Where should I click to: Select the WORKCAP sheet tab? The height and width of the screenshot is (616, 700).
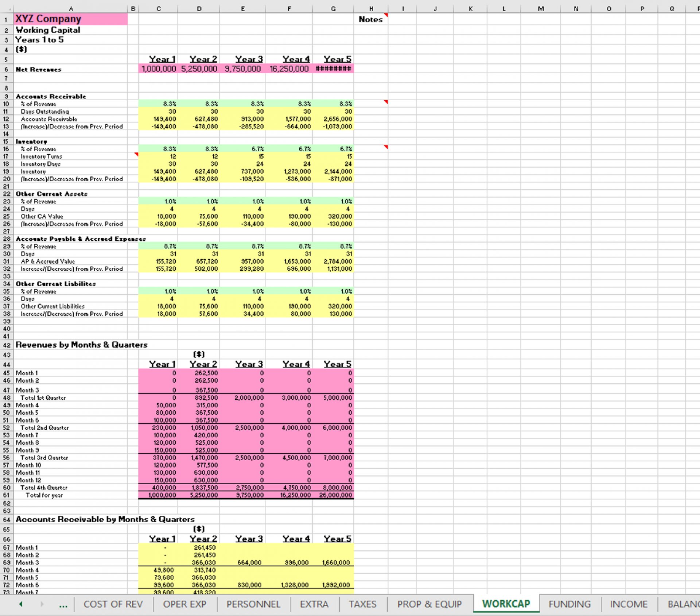point(506,604)
